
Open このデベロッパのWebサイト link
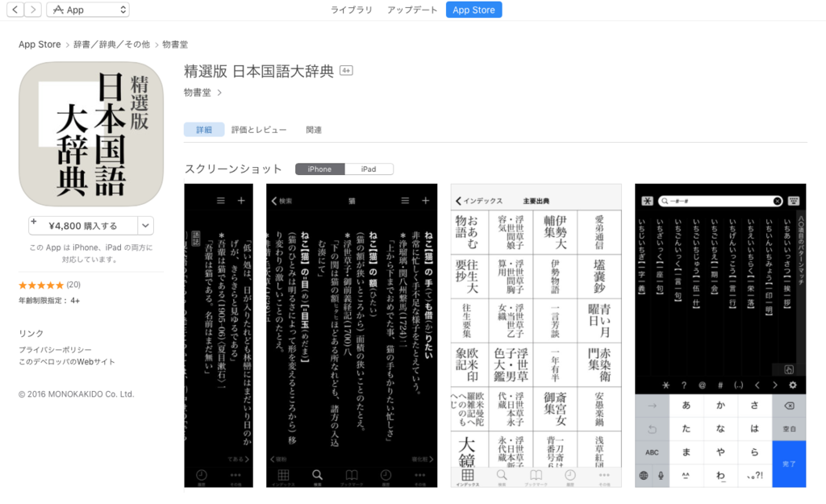(x=66, y=362)
